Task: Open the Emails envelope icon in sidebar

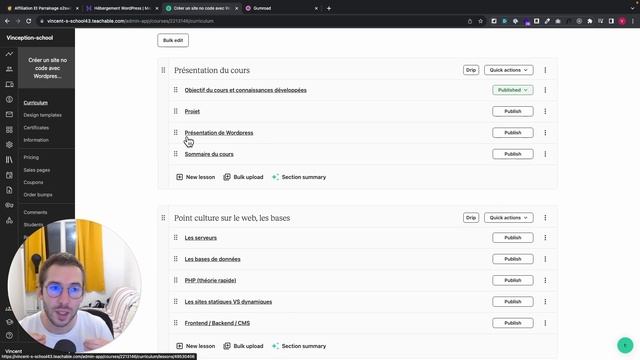Action: pos(9,115)
